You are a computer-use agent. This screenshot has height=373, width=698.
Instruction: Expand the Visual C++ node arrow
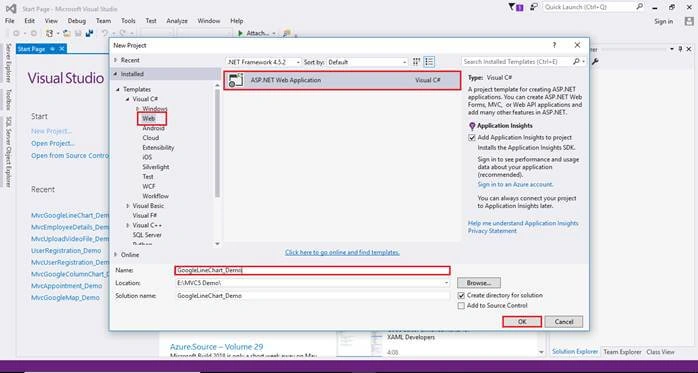(128, 225)
